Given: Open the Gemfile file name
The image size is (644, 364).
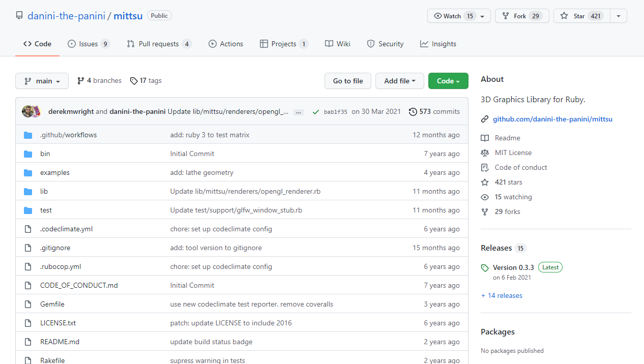Looking at the screenshot, I should tap(52, 304).
